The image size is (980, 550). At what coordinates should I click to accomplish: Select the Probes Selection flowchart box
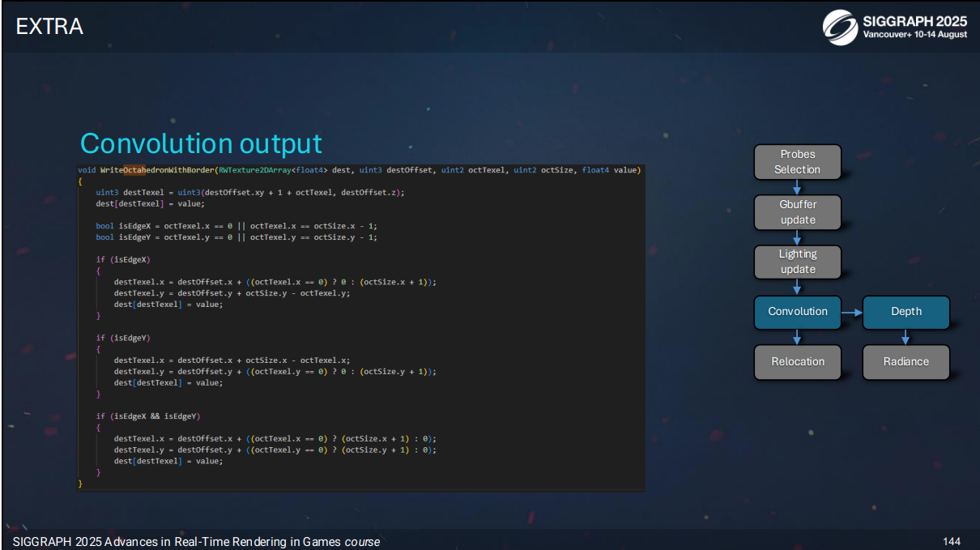[798, 162]
